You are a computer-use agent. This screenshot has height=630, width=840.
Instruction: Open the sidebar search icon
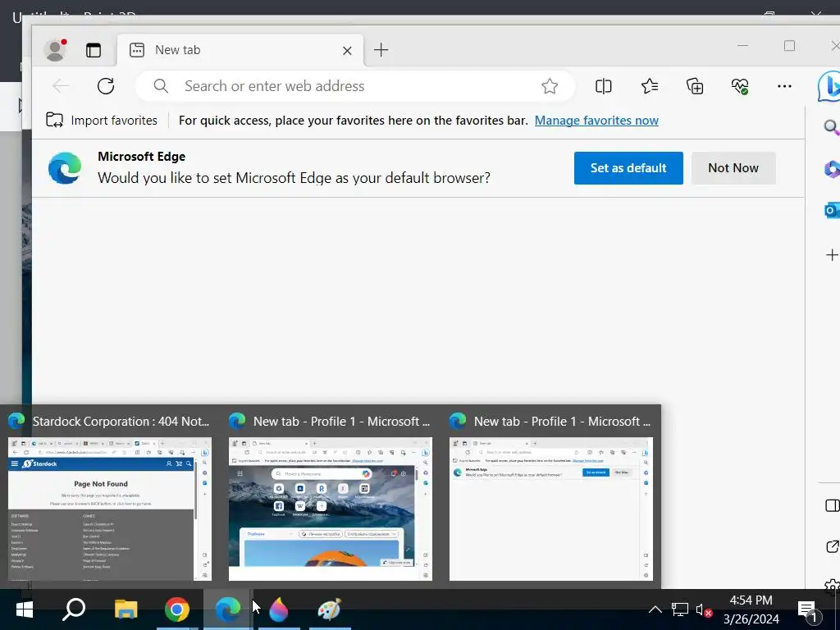[x=831, y=127]
